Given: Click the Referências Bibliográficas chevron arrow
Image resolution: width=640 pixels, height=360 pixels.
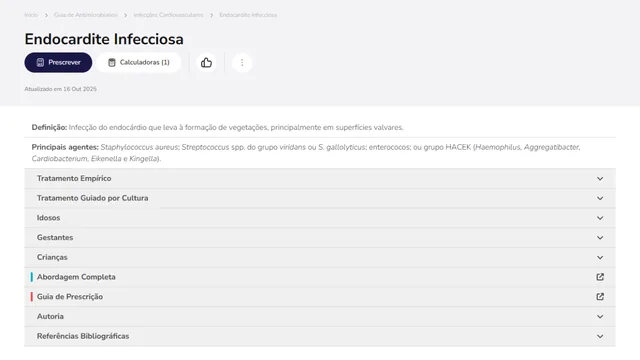Looking at the screenshot, I should (600, 336).
